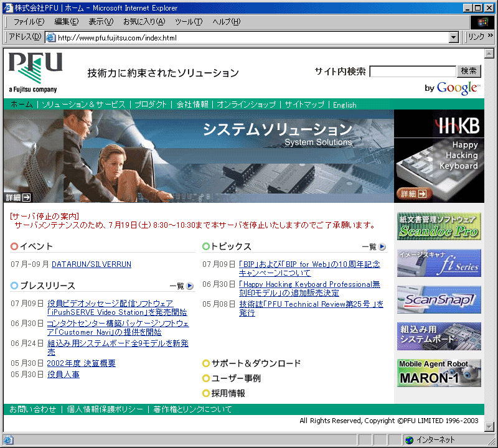Open the 組込み用システムボード press release link
The image size is (498, 448).
[x=118, y=348]
